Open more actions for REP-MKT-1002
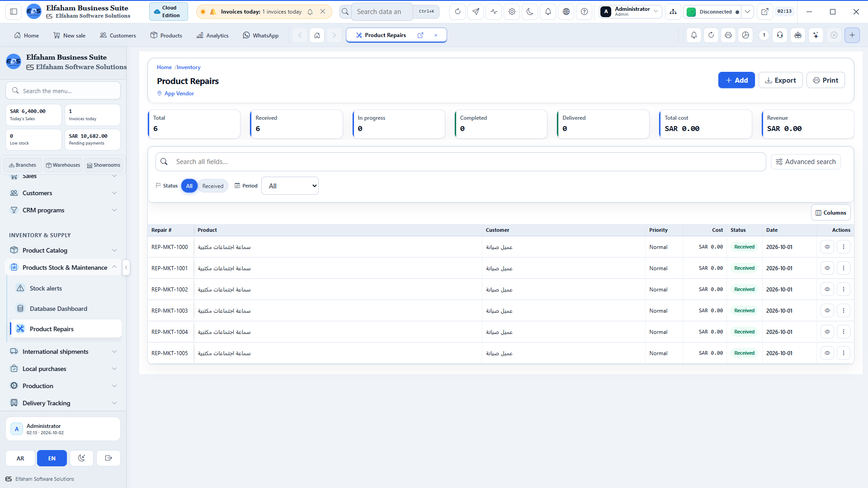The width and height of the screenshot is (868, 488). tap(844, 289)
